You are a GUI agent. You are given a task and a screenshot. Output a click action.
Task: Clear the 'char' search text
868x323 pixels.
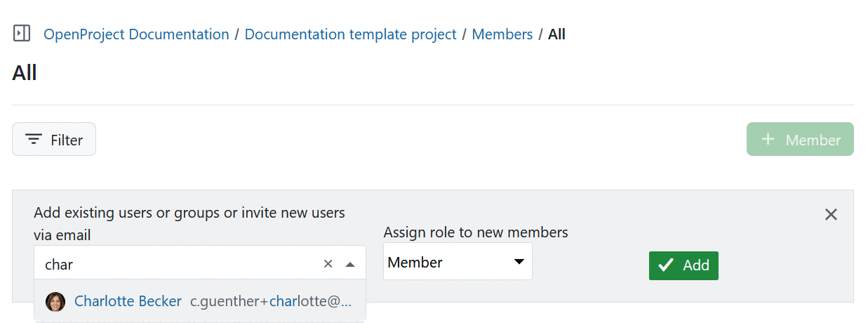tap(328, 264)
